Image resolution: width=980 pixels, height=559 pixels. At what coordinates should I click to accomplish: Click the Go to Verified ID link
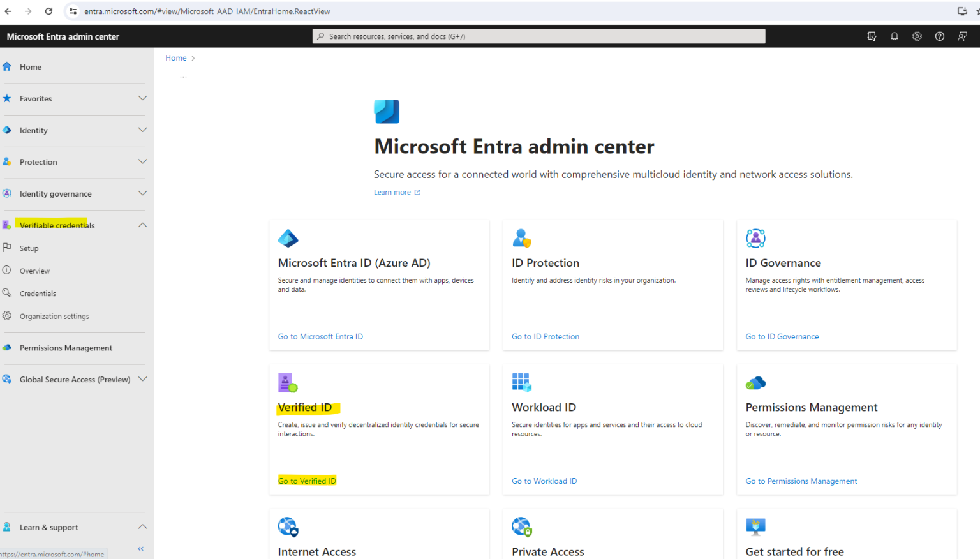[x=307, y=481]
